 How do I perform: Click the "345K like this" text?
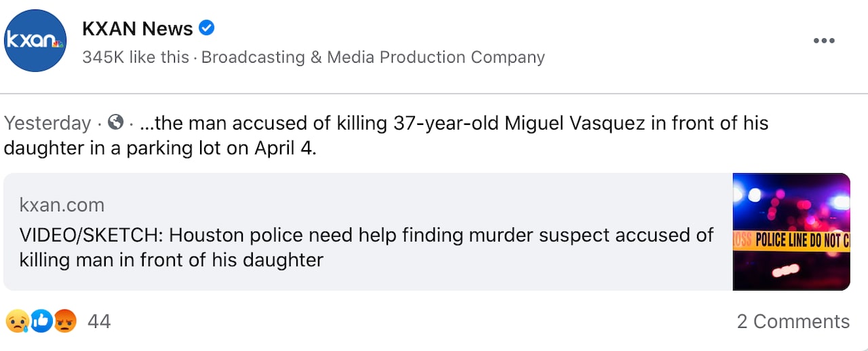tap(135, 58)
